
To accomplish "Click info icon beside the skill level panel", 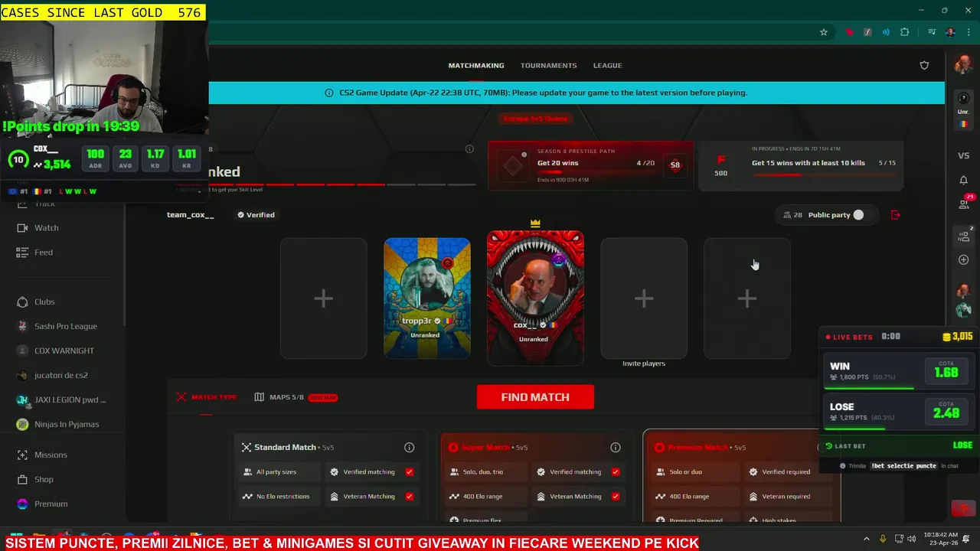I will (469, 149).
